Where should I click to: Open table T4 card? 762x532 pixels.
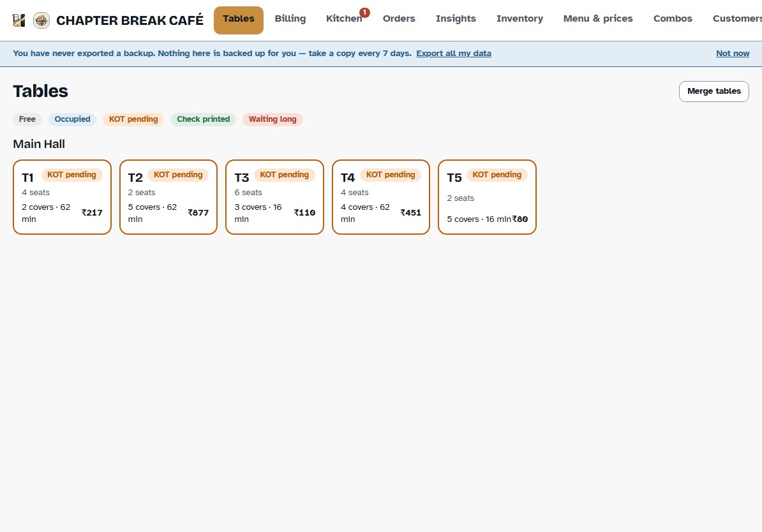tap(381, 197)
